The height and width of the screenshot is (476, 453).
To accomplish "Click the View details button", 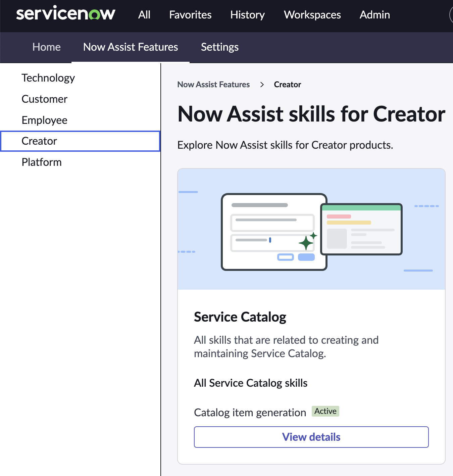I will point(311,437).
